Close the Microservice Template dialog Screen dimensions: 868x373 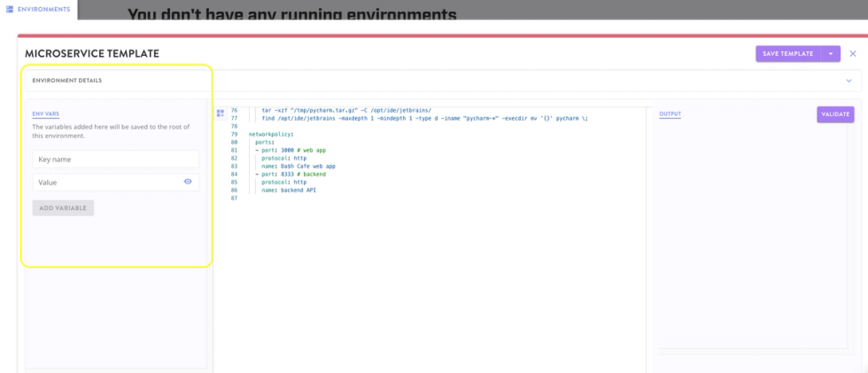tap(852, 54)
